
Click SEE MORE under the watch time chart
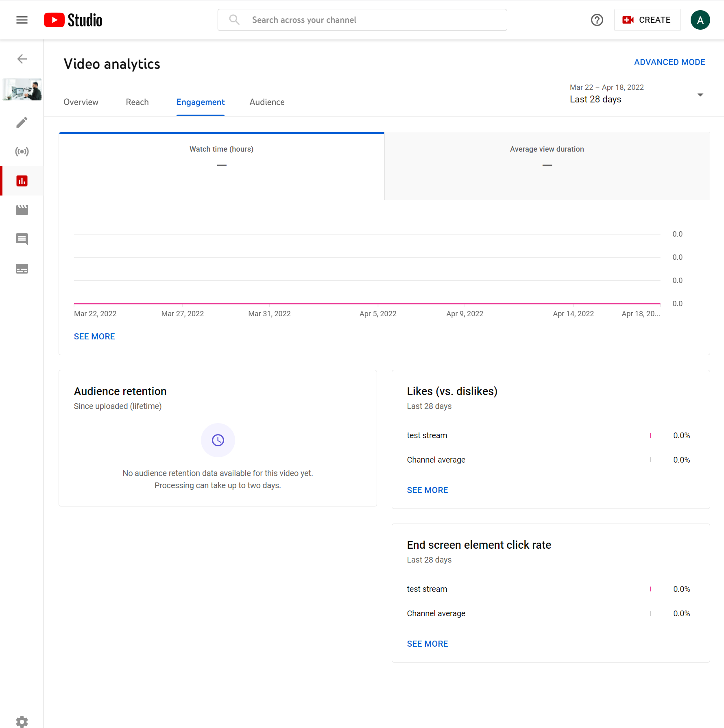94,337
